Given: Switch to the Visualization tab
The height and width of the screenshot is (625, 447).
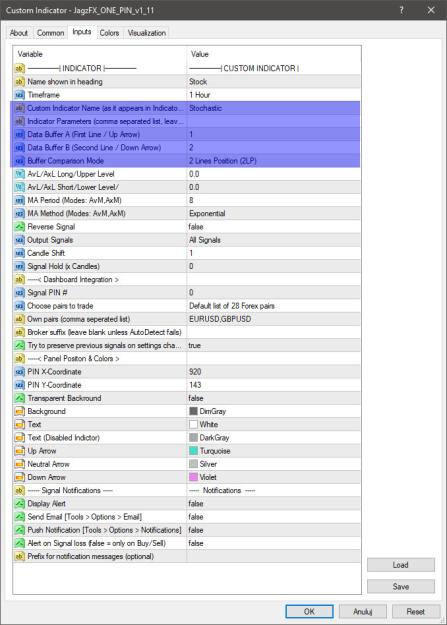Looking at the screenshot, I should [147, 33].
